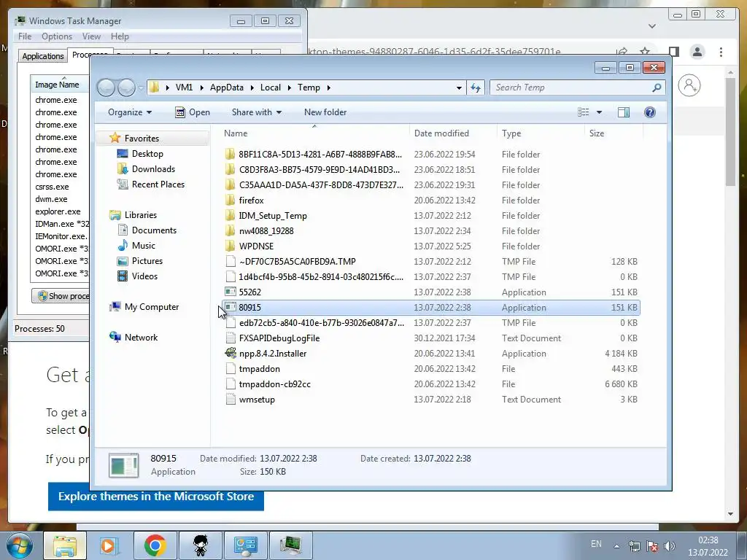Select the 55262 application file icon
The image size is (747, 560).
point(231,292)
